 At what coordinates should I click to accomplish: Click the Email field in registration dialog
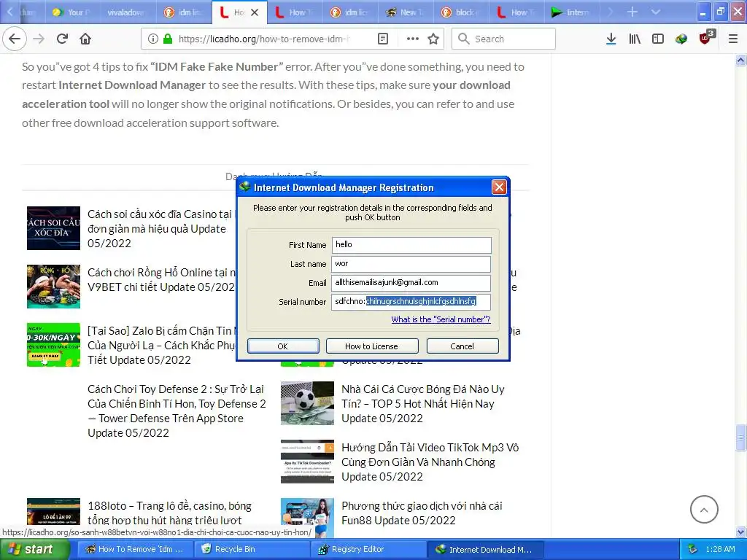411,282
